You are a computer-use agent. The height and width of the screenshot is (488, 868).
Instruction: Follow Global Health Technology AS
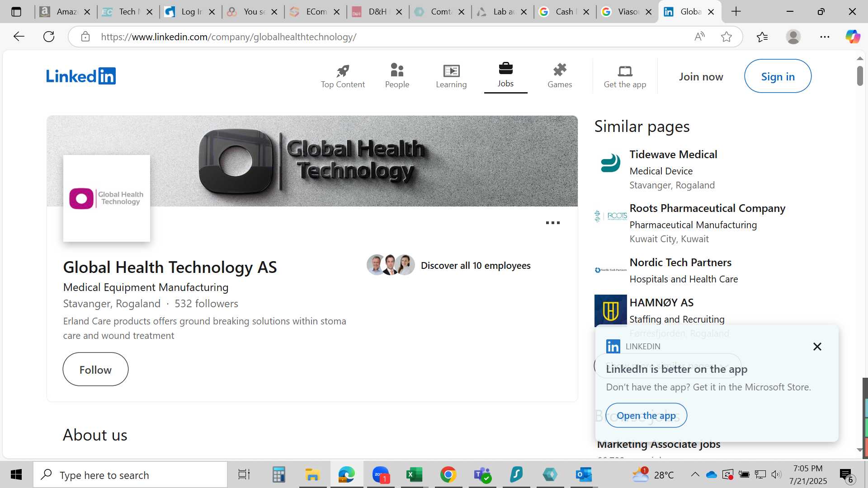click(95, 370)
